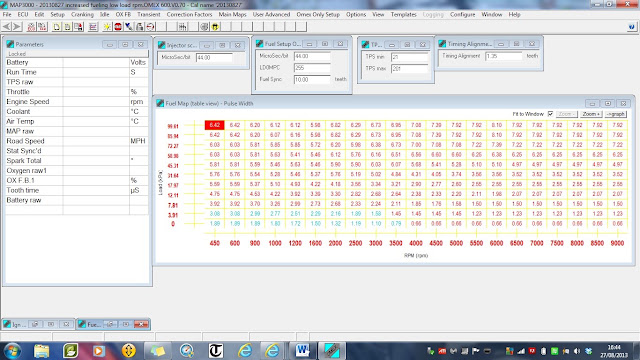
Task: Click the red stop sign toolbar icon
Action: pyautogui.click(x=118, y=27)
